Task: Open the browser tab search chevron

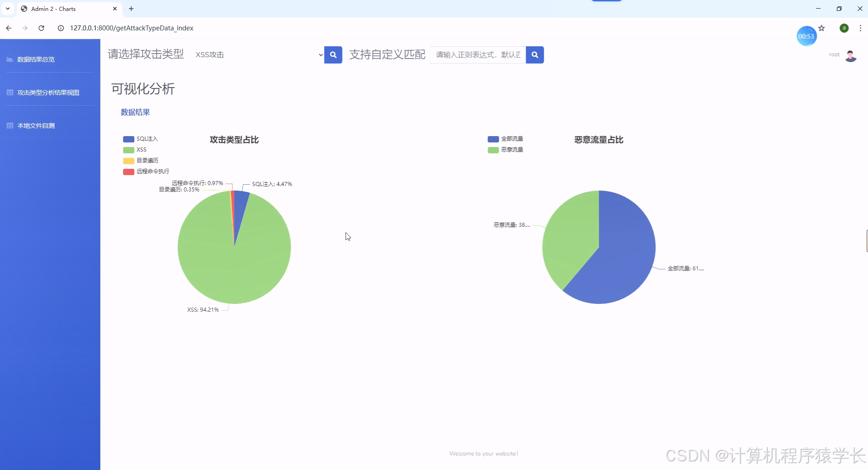Action: pos(7,9)
